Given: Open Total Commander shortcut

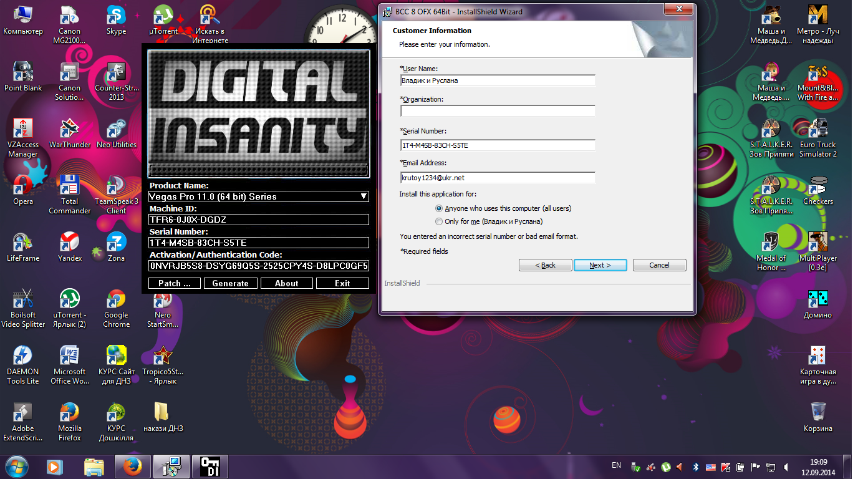Looking at the screenshot, I should 70,195.
